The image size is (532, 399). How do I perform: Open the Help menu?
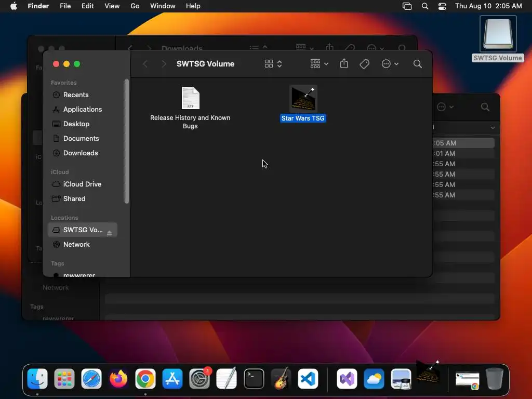point(193,6)
